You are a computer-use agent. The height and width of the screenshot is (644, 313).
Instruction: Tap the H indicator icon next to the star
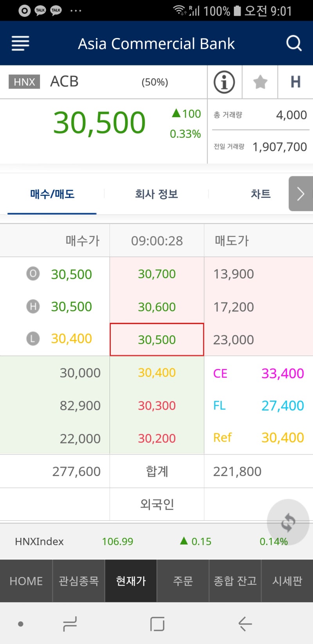click(x=296, y=82)
